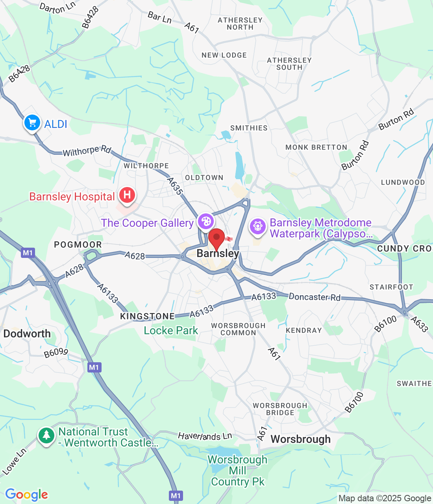Open the Map data ©2025 Google link

pos(385,498)
